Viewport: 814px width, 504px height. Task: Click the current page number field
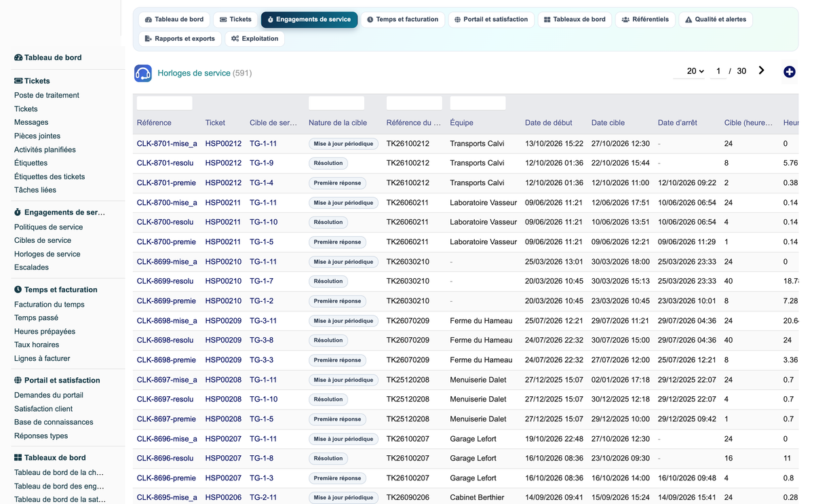[x=718, y=71]
